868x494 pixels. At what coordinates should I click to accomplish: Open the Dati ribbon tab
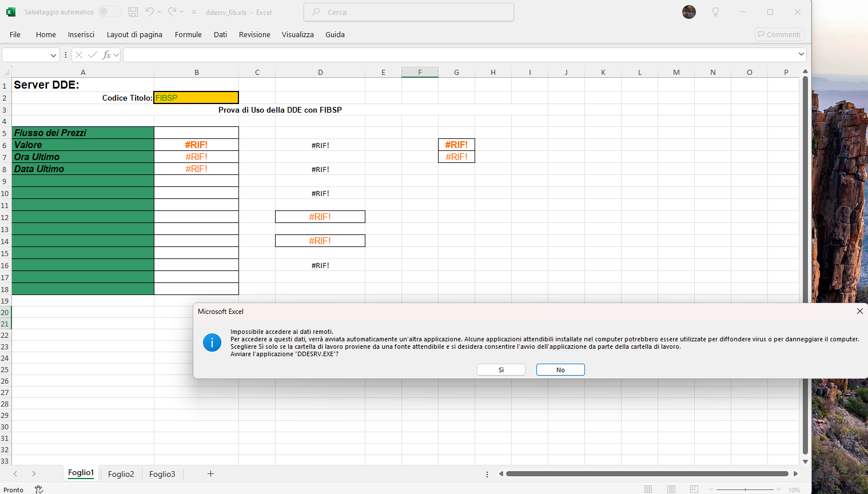220,34
